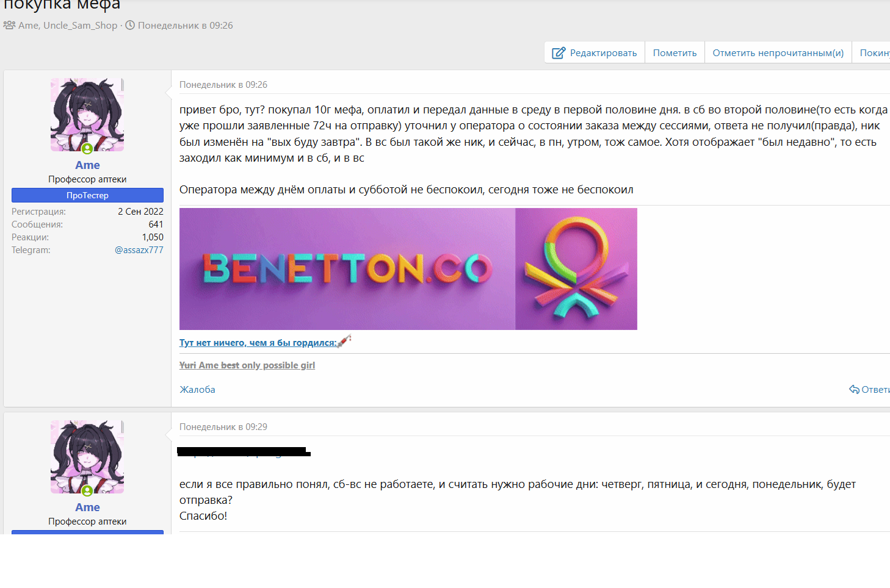This screenshot has width=890, height=588.
Task: Click online status badge on the 09:29 post avatar
Action: click(x=87, y=490)
